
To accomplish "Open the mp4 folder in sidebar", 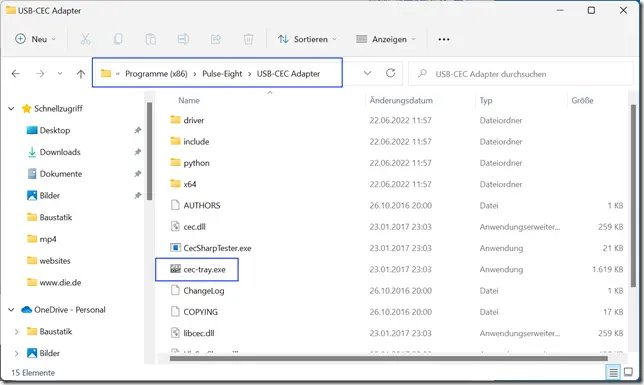I will pyautogui.click(x=48, y=239).
